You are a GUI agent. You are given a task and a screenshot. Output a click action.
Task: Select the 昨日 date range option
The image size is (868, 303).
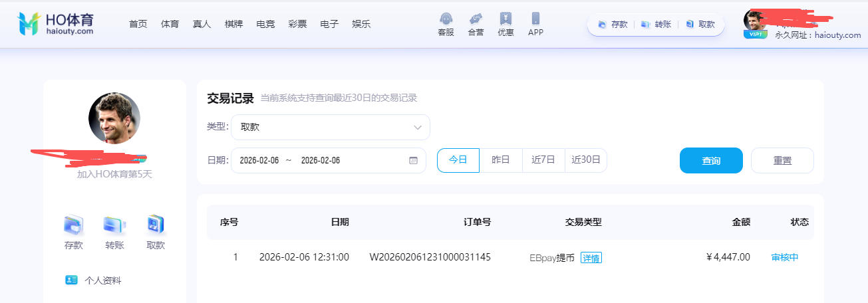coord(501,160)
